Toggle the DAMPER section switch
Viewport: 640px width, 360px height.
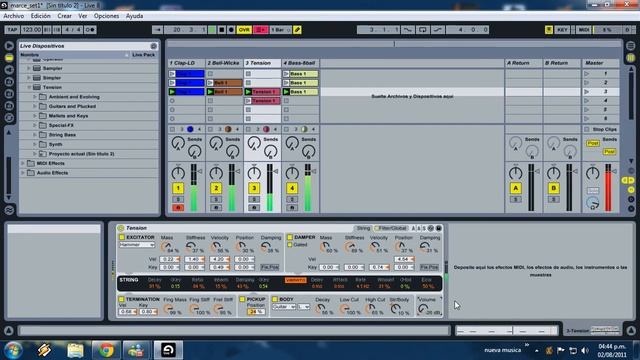tap(290, 237)
